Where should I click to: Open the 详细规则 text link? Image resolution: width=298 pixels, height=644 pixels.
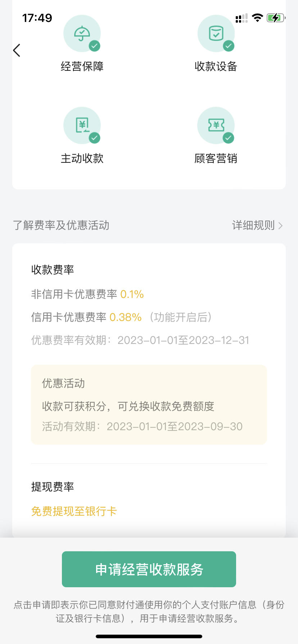[253, 225]
